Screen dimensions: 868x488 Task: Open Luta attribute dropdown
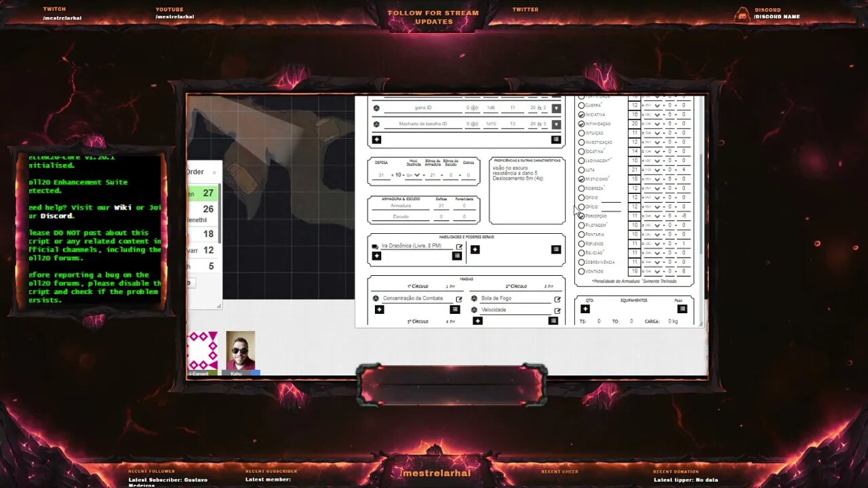(654, 170)
